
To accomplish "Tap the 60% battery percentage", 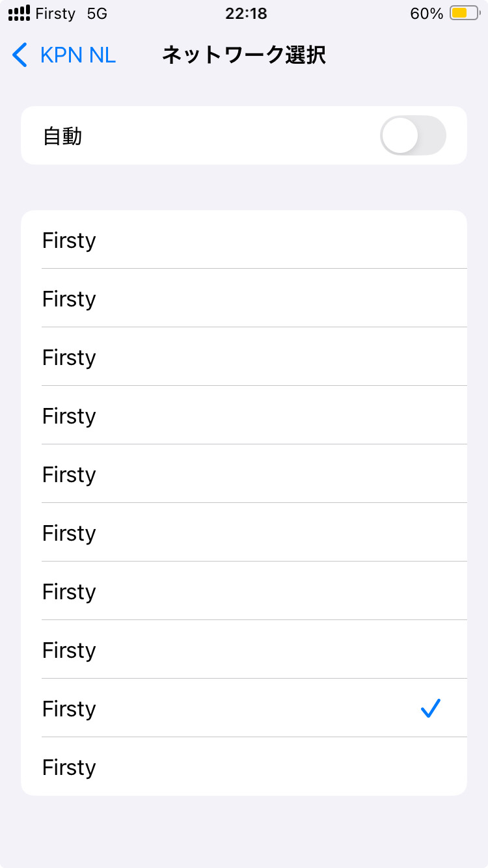I will point(426,14).
